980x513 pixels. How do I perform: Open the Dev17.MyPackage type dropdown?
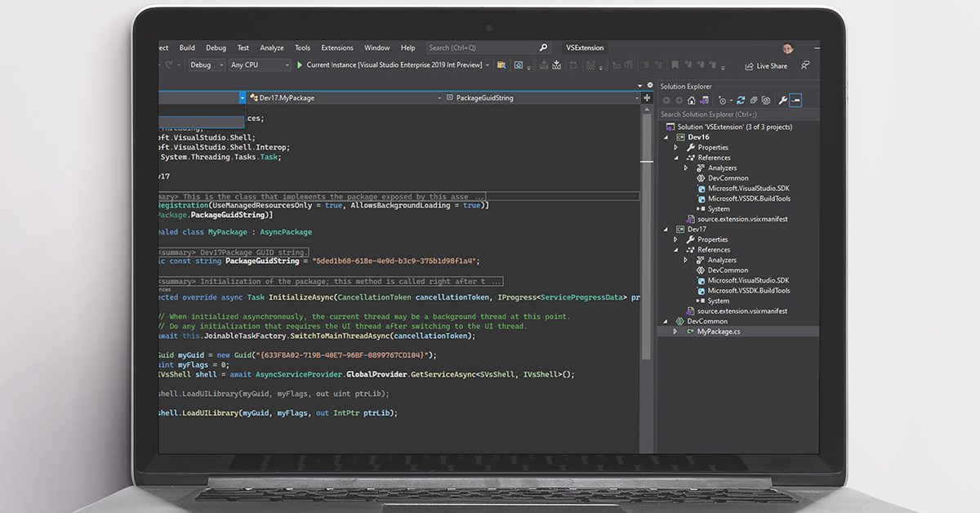point(345,98)
